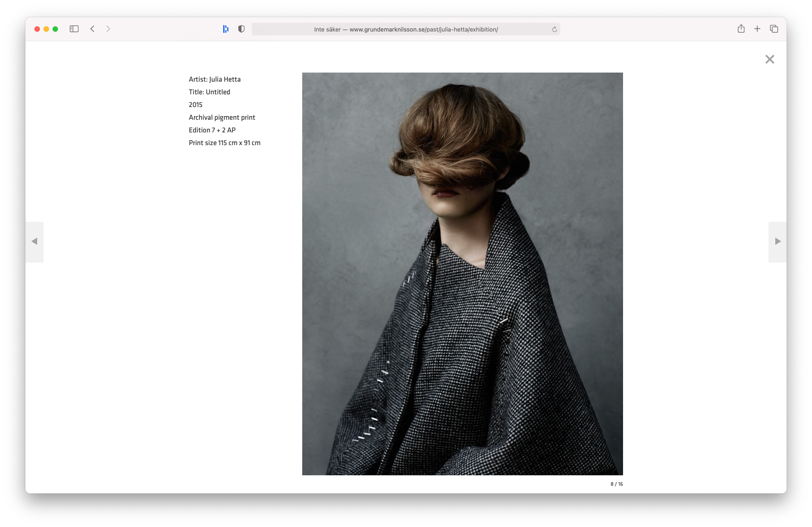Click the 'Archival pigment print' text
The height and width of the screenshot is (527, 812).
click(222, 117)
